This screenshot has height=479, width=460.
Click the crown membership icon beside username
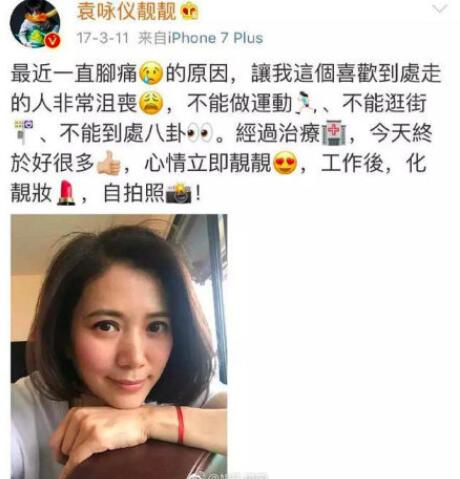click(189, 12)
